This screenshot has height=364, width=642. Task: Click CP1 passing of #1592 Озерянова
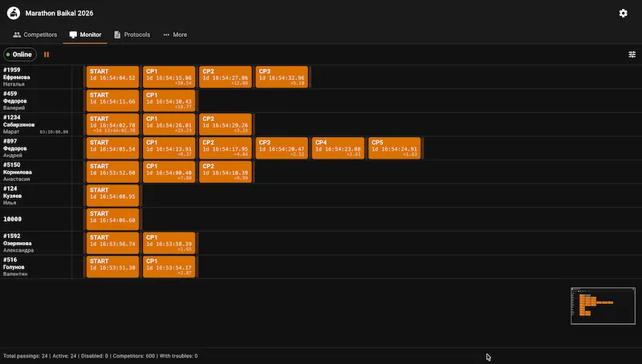169,243
